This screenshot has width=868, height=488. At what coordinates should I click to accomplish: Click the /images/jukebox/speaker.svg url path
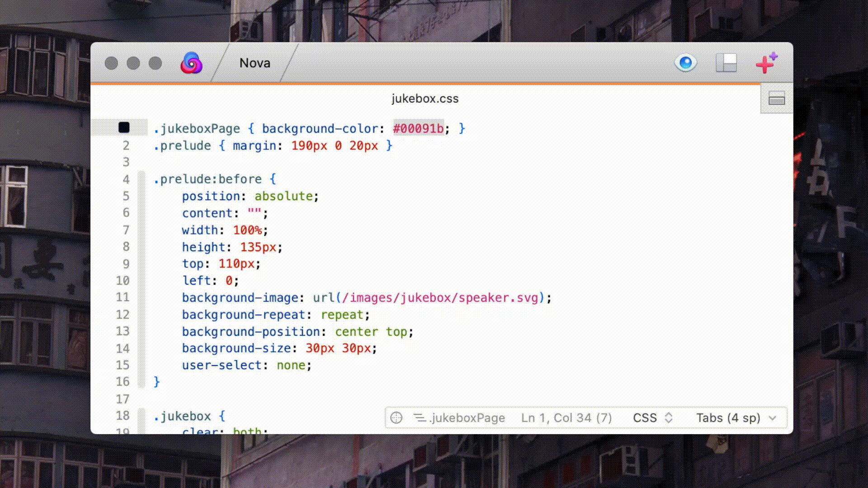(x=440, y=298)
